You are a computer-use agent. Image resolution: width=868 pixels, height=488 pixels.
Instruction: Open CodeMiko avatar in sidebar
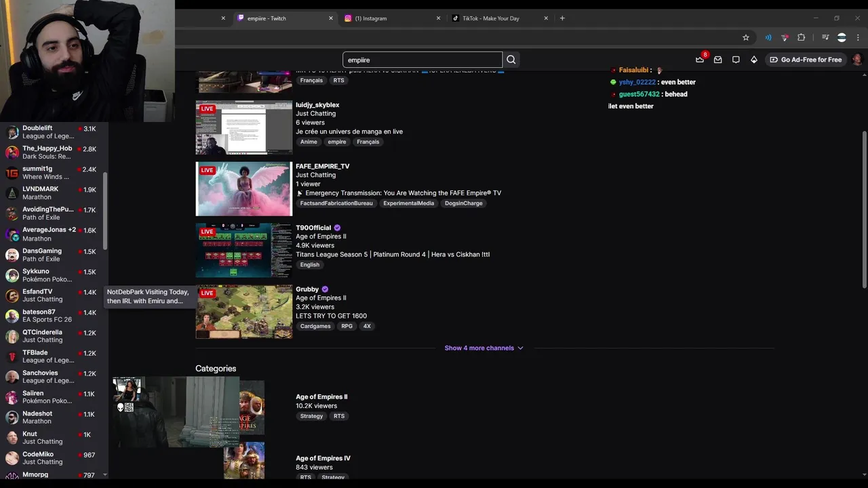tap(12, 458)
